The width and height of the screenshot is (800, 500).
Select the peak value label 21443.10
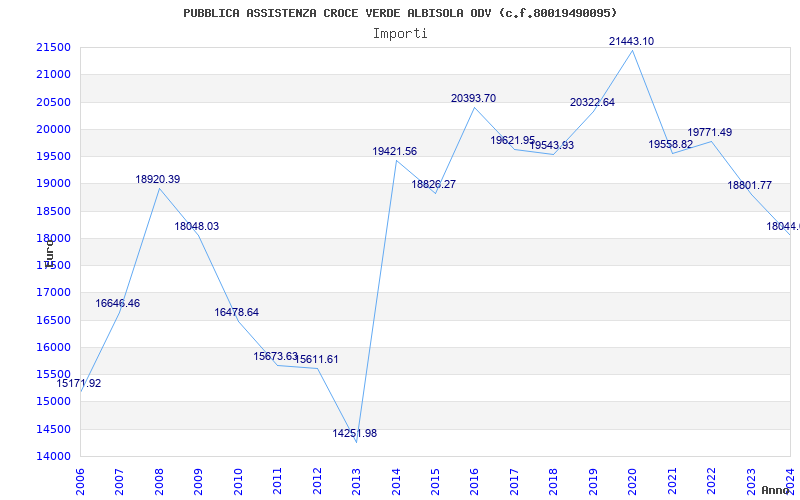(631, 41)
